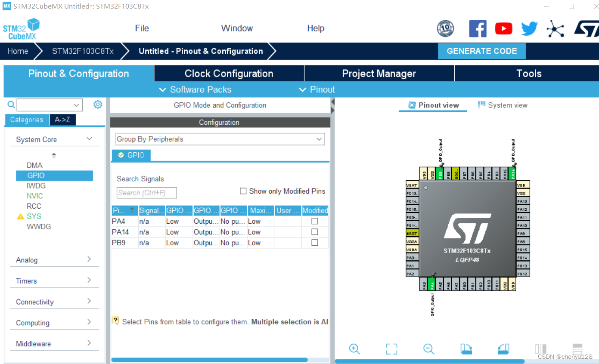Viewport: 599px width, 364px height.
Task: Switch to the Clock Configuration tab
Action: click(x=229, y=74)
